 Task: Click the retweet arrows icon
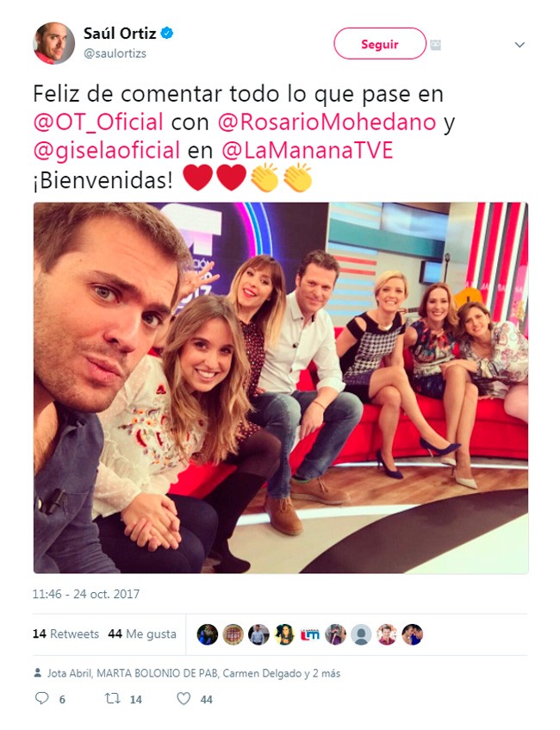[x=112, y=698]
